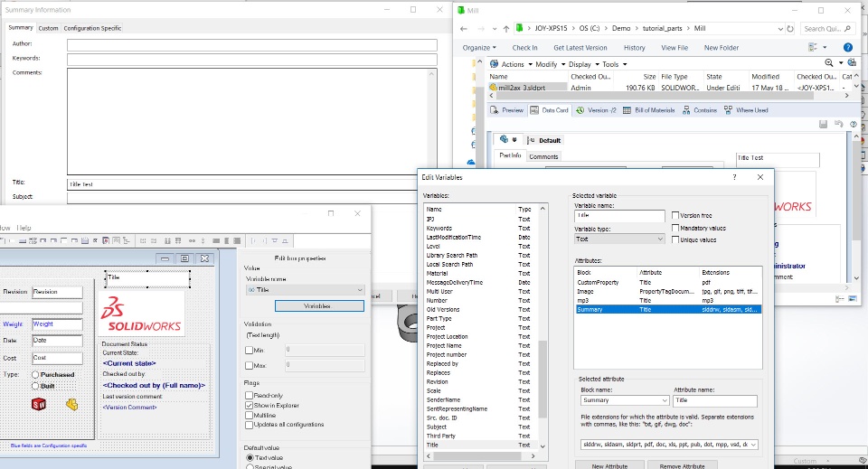Image resolution: width=868 pixels, height=469 pixels.
Task: Click the Where Used icon
Action: point(728,110)
